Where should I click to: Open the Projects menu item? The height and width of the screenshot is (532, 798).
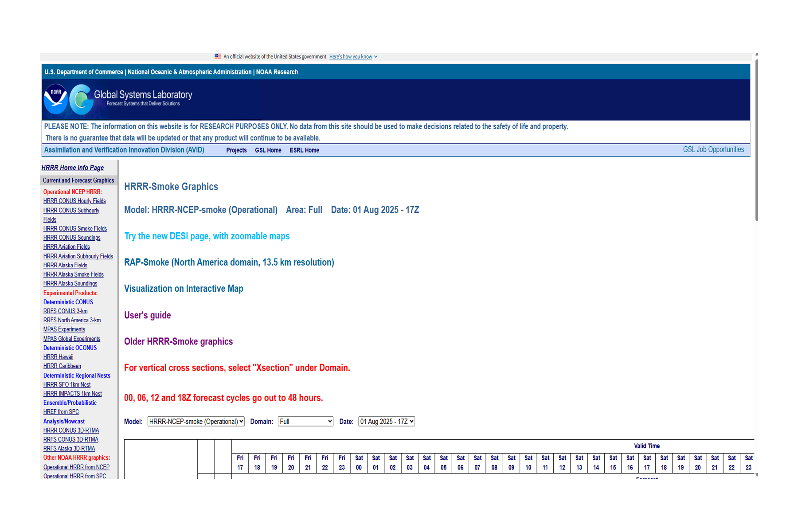click(236, 150)
